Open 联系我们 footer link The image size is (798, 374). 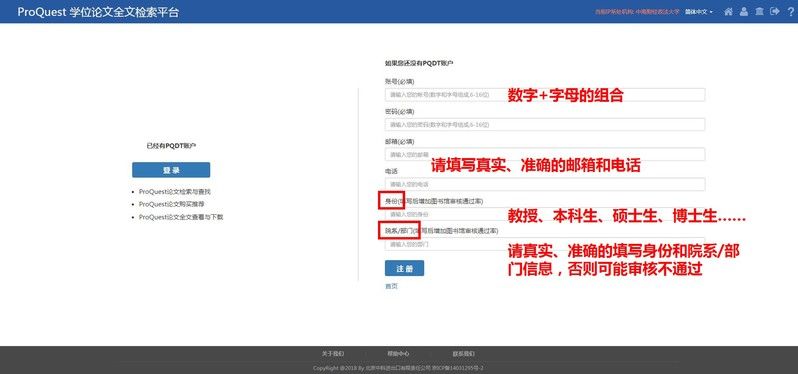pos(463,354)
